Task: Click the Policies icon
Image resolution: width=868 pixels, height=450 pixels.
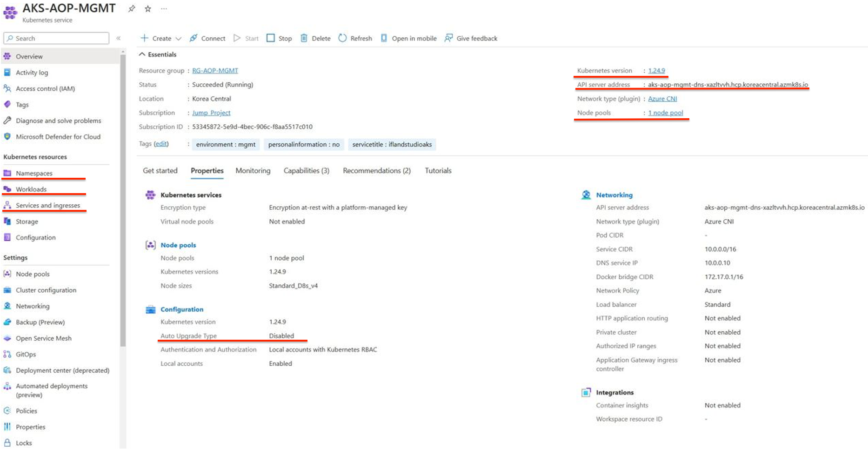Action: (x=7, y=411)
